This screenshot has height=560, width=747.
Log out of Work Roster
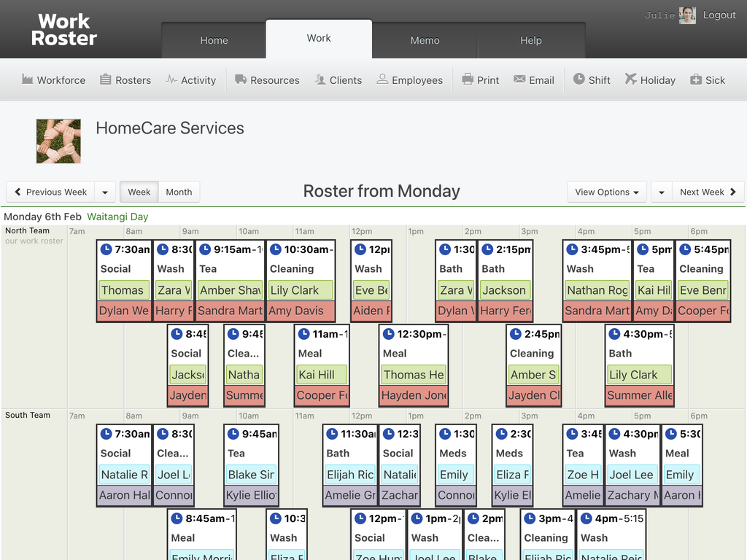[719, 15]
